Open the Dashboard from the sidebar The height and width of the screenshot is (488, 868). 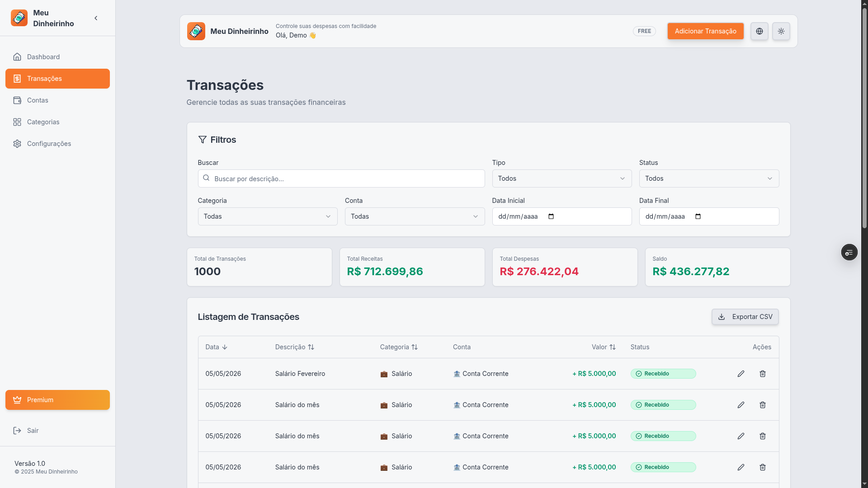tap(43, 56)
